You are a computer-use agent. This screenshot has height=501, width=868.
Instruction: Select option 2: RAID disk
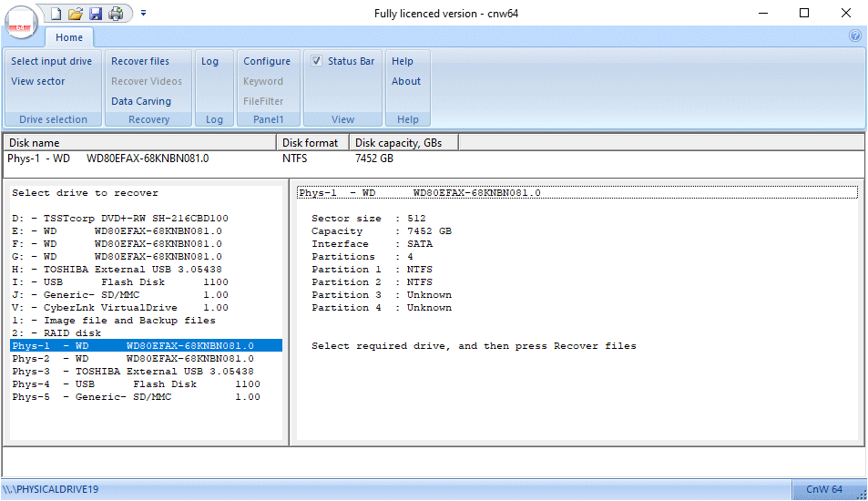[56, 332]
